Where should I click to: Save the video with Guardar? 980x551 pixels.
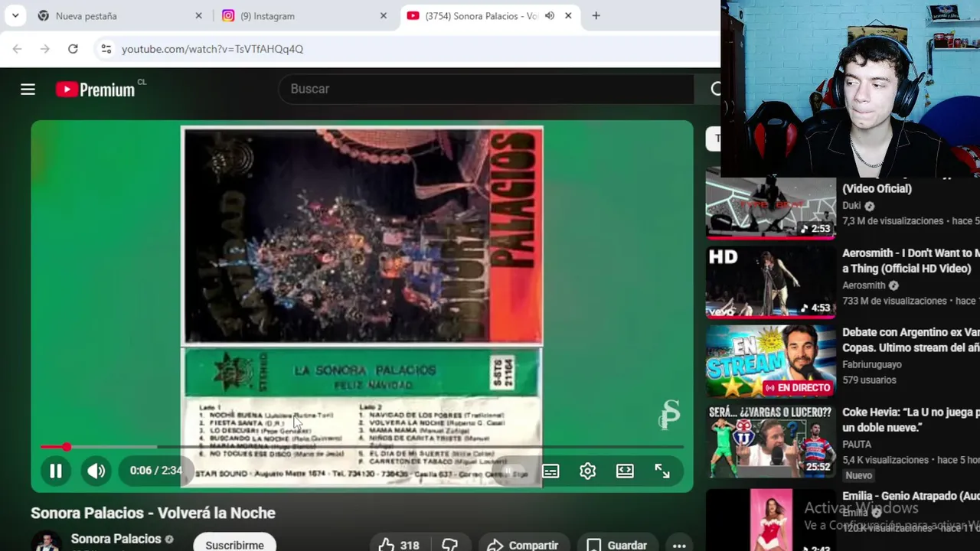pyautogui.click(x=617, y=545)
